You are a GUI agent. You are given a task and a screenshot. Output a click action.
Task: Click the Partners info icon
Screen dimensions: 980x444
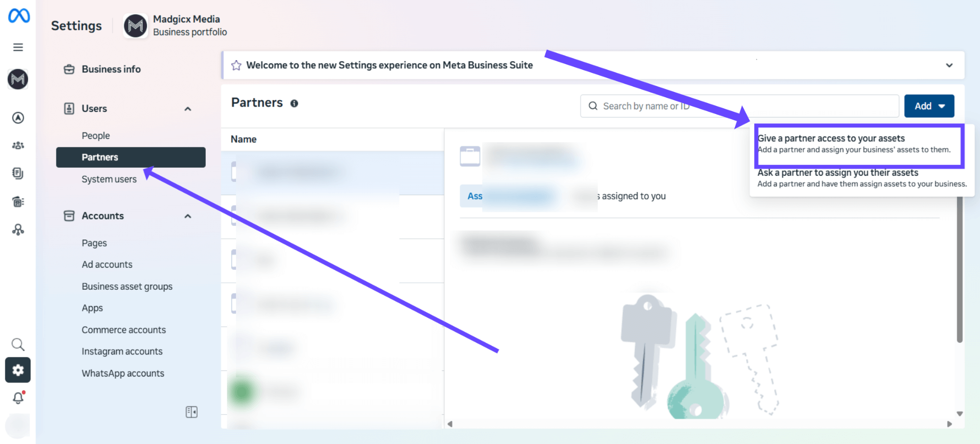click(x=294, y=103)
